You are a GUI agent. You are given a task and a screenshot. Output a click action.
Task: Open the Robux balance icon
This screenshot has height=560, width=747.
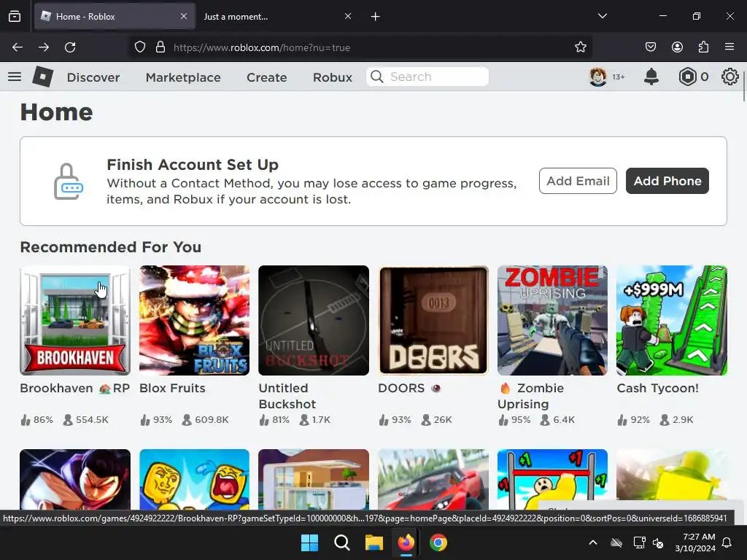(687, 77)
